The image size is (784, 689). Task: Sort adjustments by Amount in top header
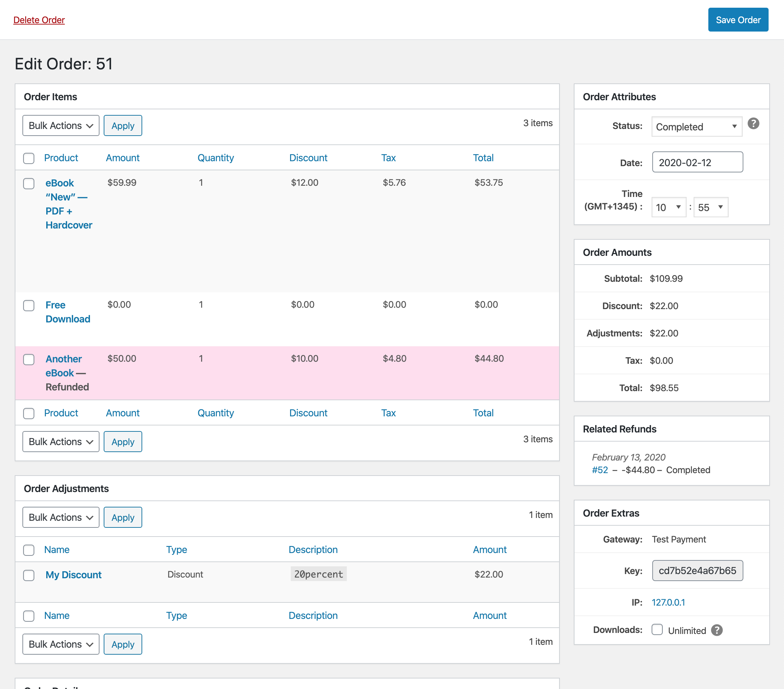[490, 550]
